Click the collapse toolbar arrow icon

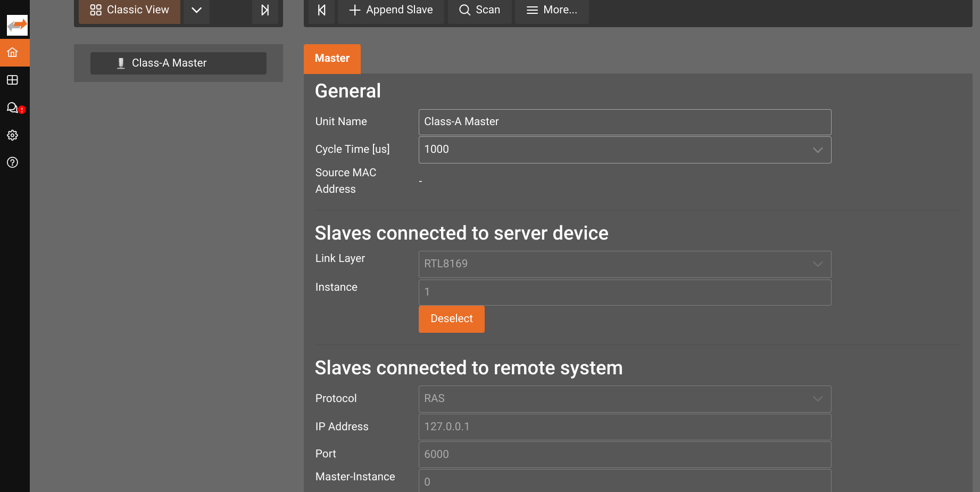(x=321, y=10)
